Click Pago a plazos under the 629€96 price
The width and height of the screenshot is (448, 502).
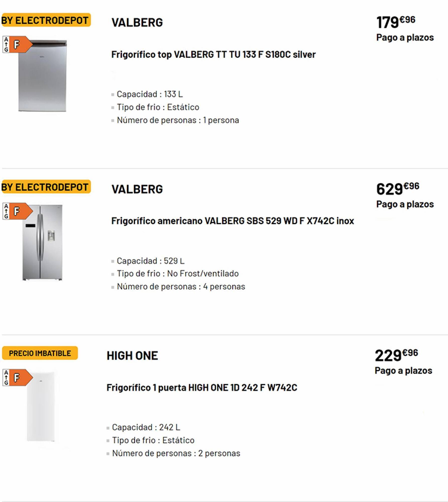pos(405,204)
